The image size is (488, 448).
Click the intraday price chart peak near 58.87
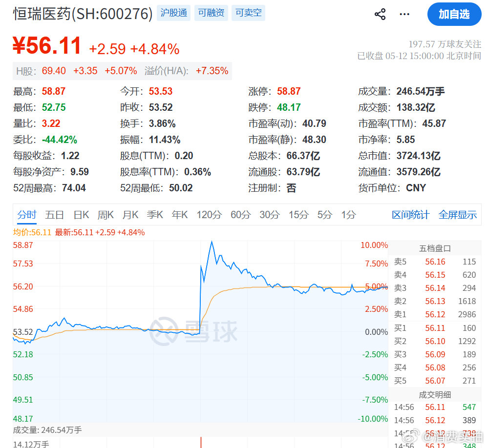212,242
